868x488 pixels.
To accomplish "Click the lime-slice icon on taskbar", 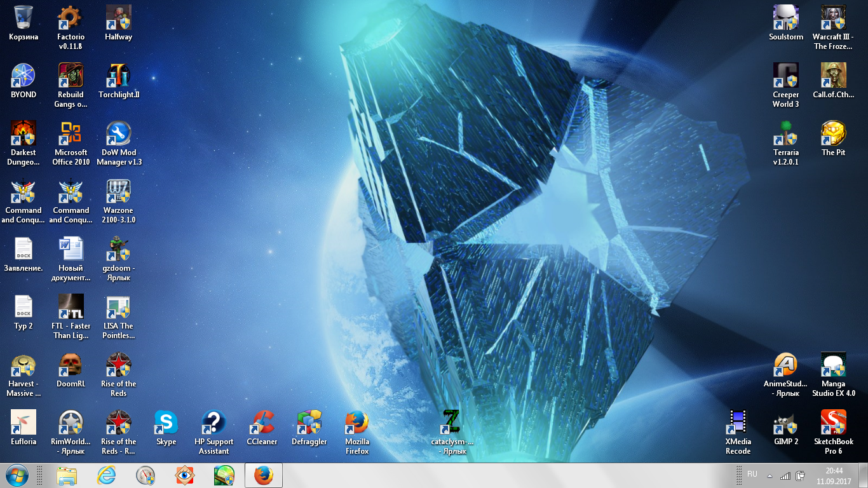I will (224, 475).
